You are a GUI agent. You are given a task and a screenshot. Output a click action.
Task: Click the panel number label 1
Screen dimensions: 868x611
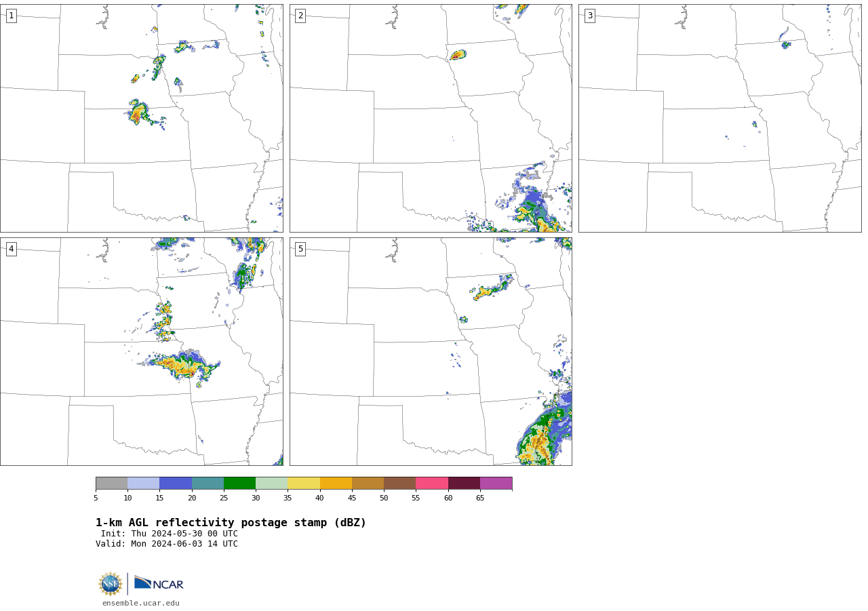pos(11,16)
